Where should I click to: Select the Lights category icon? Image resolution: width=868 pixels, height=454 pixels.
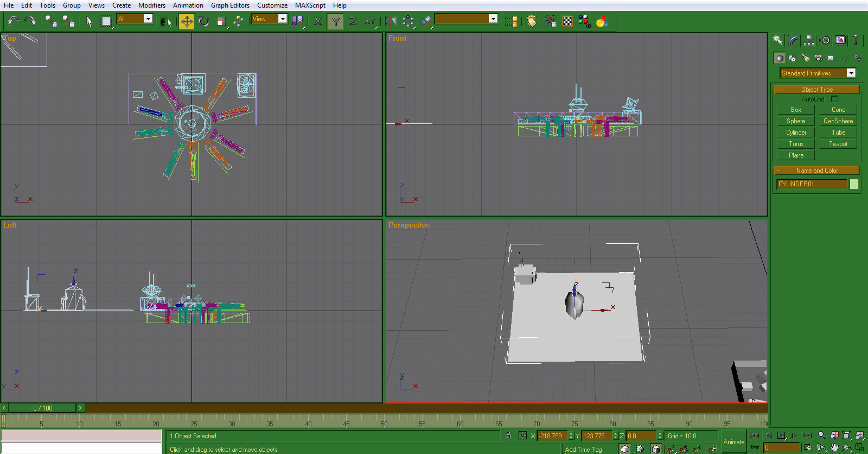point(806,58)
